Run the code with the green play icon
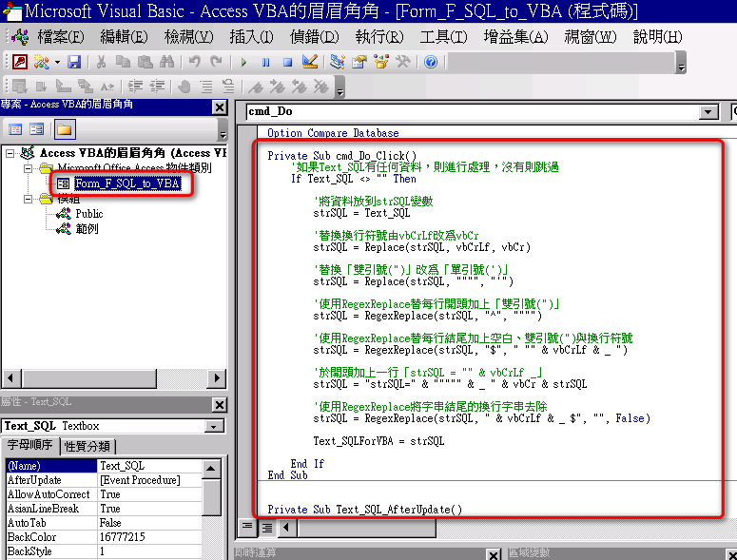Viewport: 737px width, 560px height. [243, 62]
